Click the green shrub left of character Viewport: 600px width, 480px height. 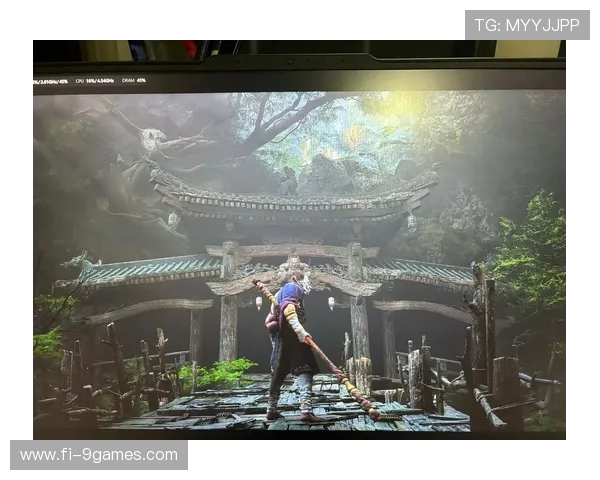225,373
